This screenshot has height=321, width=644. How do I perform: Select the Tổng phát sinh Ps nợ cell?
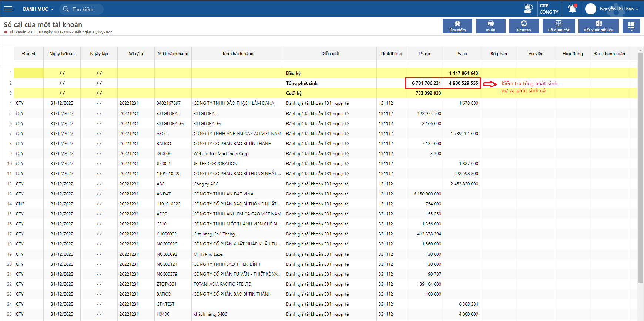click(x=425, y=83)
